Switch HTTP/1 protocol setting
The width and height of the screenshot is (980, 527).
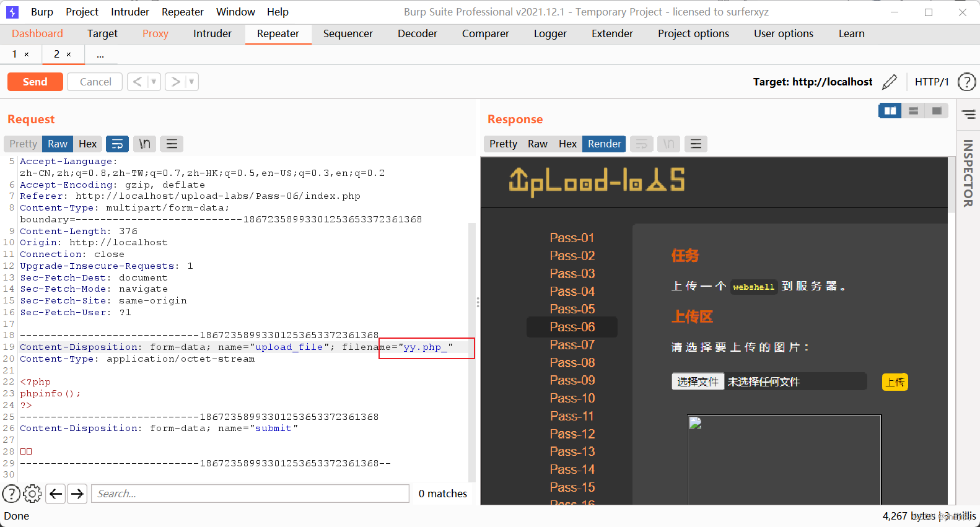tap(932, 82)
